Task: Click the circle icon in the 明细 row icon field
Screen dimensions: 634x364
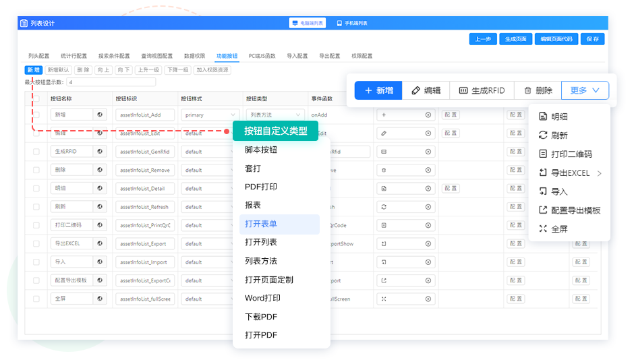Action: click(428, 189)
